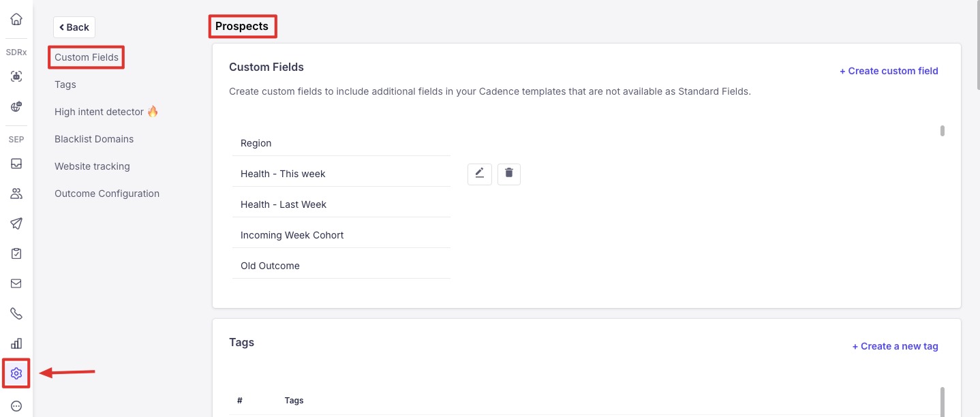Select Tags in settings menu
This screenshot has height=417, width=980.
[65, 84]
